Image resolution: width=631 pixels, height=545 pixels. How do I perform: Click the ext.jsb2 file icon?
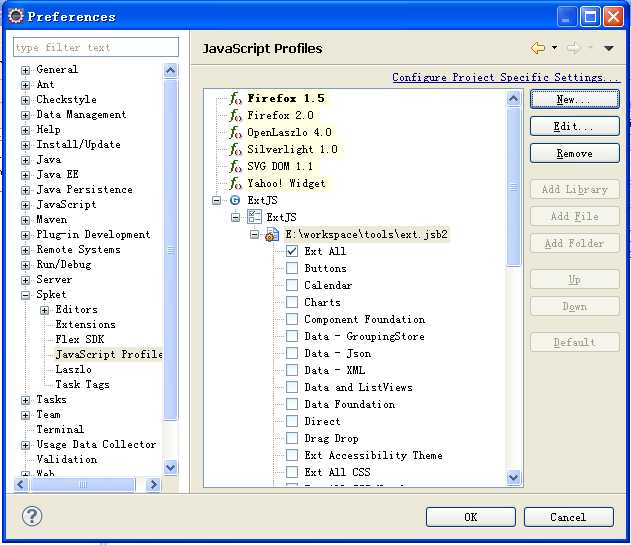(x=272, y=235)
